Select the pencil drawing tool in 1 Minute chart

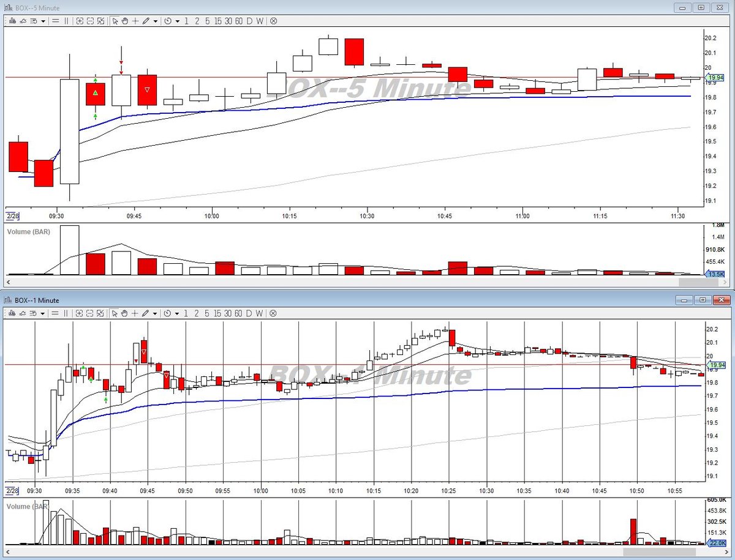pos(146,313)
